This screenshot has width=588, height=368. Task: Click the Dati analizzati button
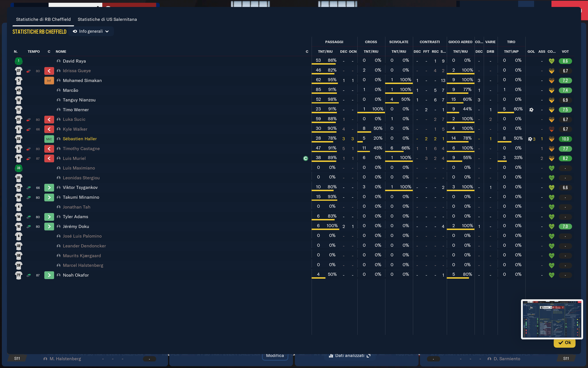(350, 356)
